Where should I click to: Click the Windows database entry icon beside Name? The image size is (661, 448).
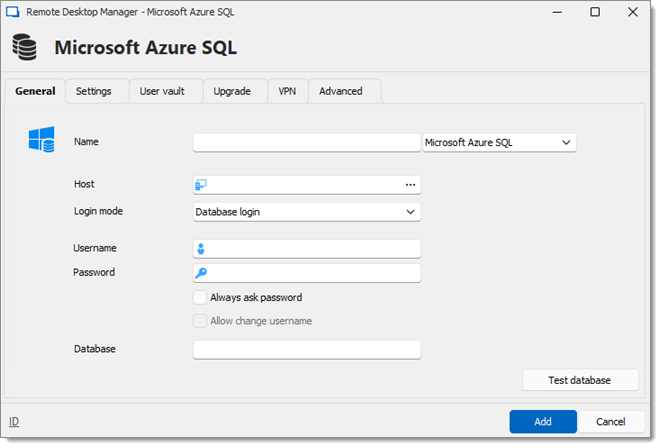[41, 139]
